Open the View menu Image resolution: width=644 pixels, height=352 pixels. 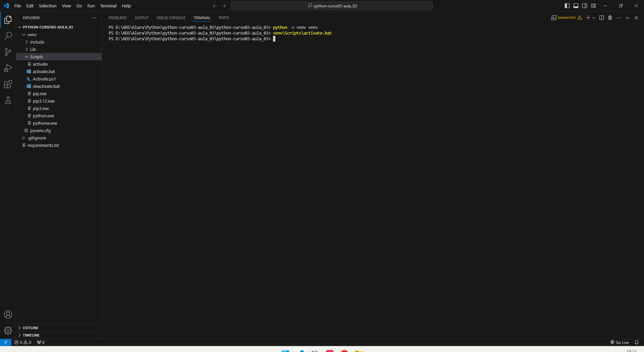pos(66,6)
